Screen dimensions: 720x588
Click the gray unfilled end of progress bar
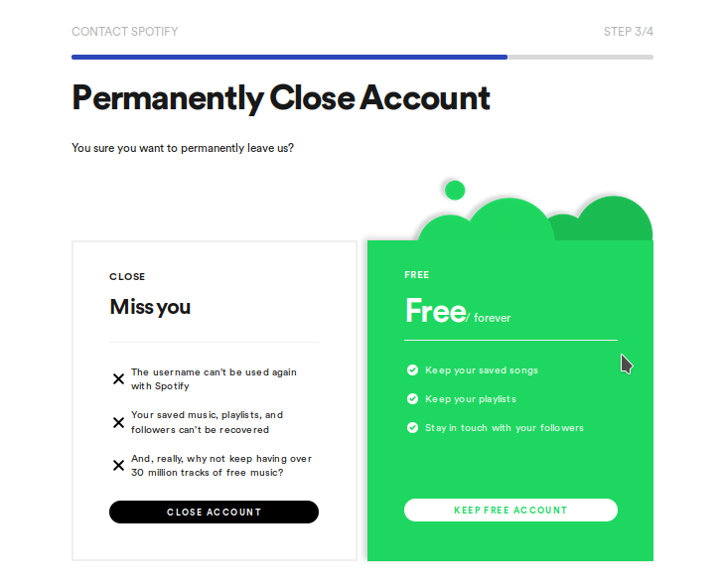click(580, 57)
